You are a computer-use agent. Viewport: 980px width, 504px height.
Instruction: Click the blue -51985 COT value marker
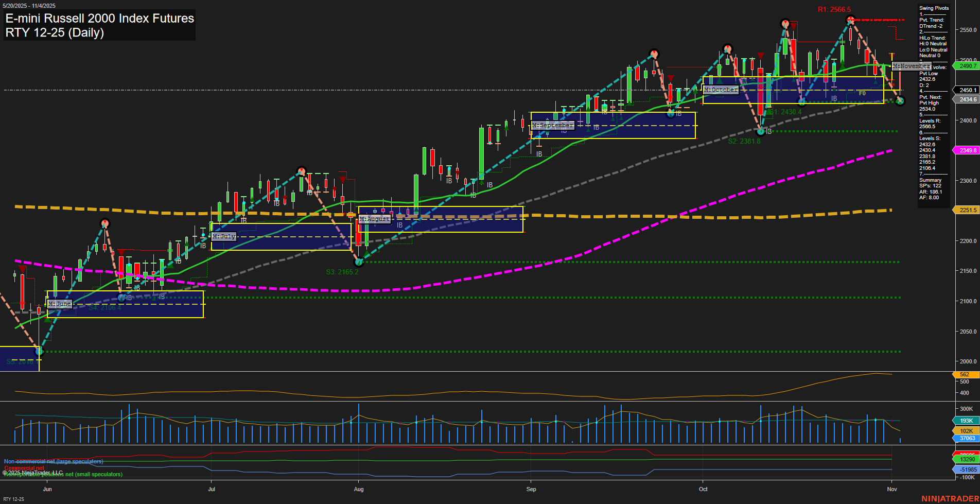tap(967, 470)
